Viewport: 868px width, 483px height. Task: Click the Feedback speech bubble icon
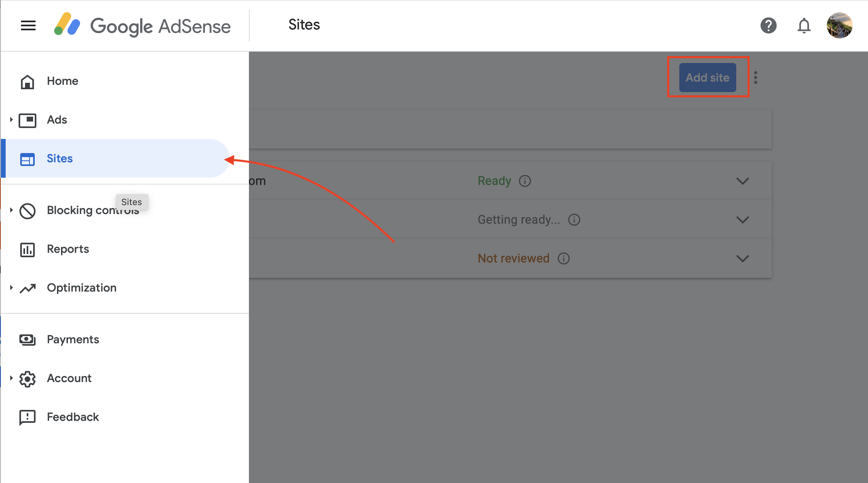pyautogui.click(x=27, y=417)
